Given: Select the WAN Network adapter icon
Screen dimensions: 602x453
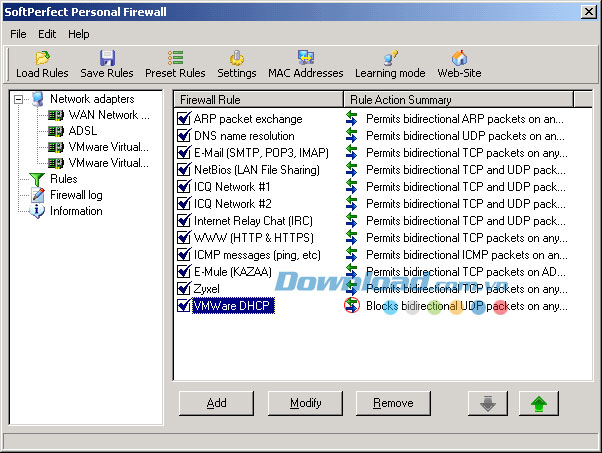Looking at the screenshot, I should tap(56, 115).
